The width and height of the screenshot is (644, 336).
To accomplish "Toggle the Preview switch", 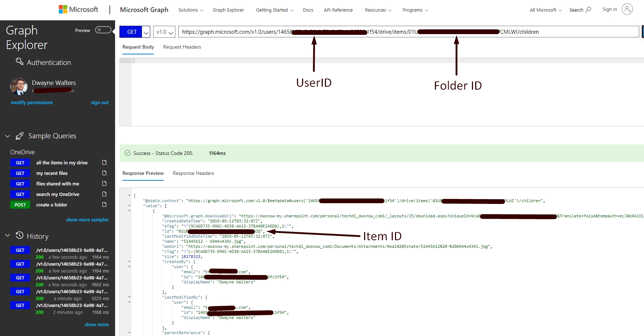I will coord(103,30).
